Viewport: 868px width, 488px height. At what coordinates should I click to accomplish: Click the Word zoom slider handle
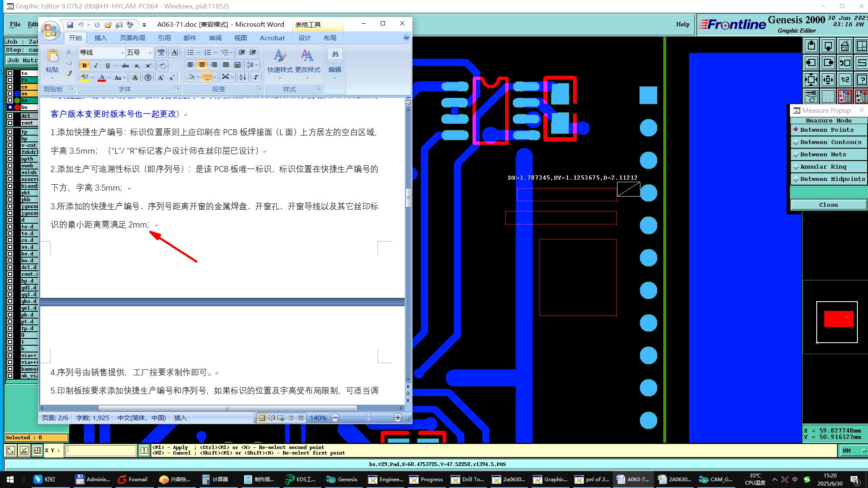click(368, 418)
